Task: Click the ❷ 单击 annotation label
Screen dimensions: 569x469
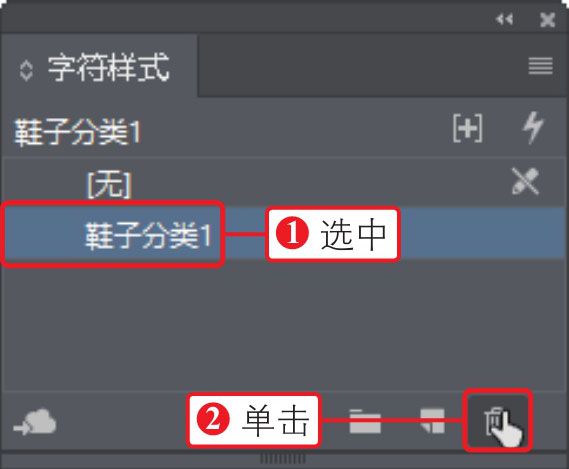Action: coord(253,420)
